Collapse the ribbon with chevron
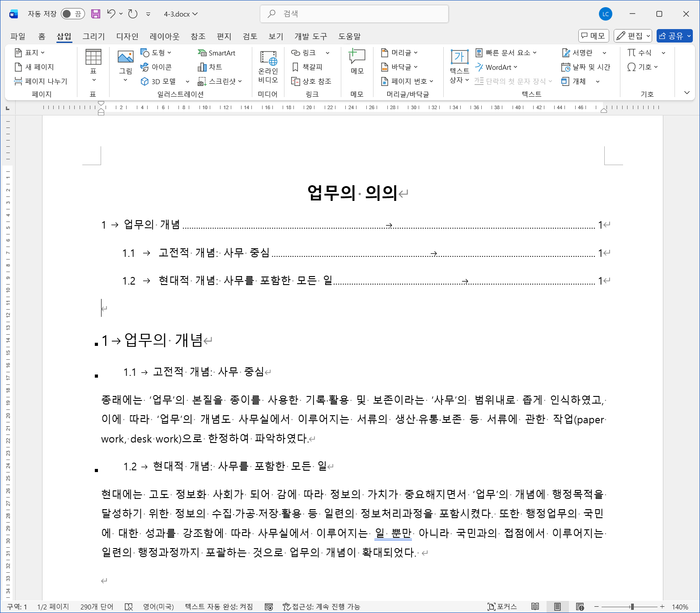 (x=687, y=93)
